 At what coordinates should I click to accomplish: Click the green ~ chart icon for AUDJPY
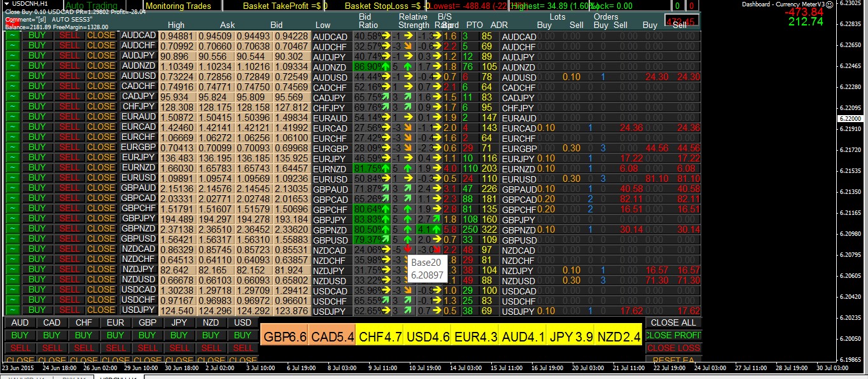click(11, 57)
